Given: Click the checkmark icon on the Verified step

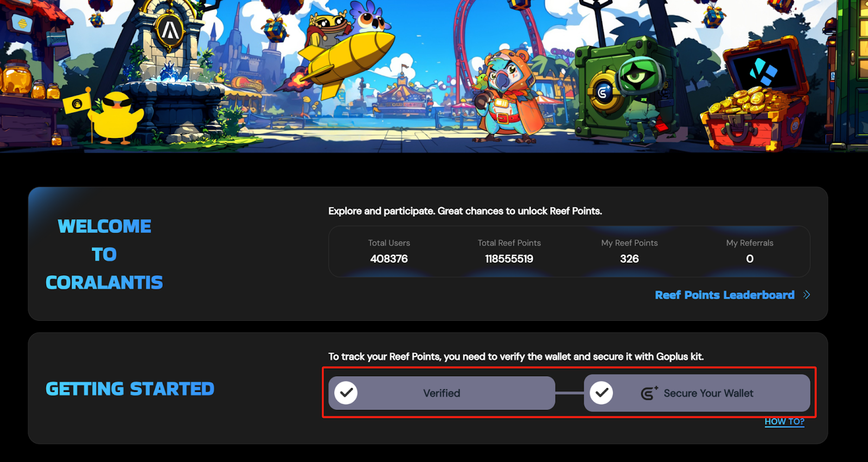Looking at the screenshot, I should click(x=346, y=393).
